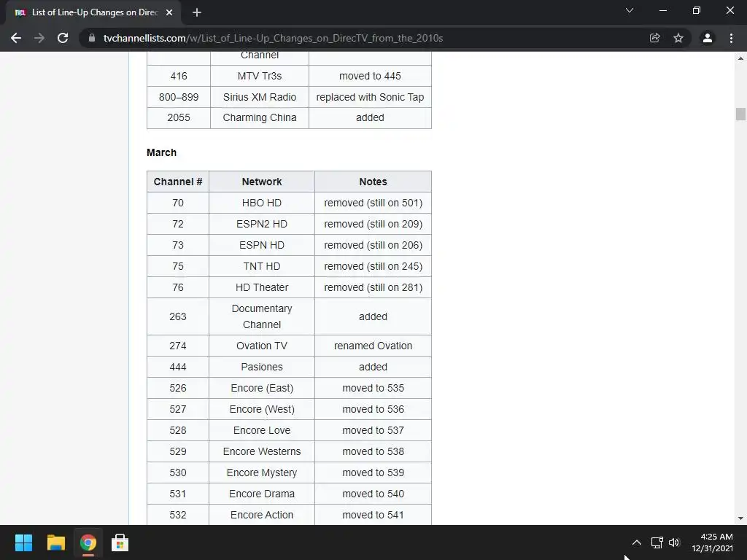Select the Encore Action cell
The height and width of the screenshot is (560, 747).
tap(262, 515)
